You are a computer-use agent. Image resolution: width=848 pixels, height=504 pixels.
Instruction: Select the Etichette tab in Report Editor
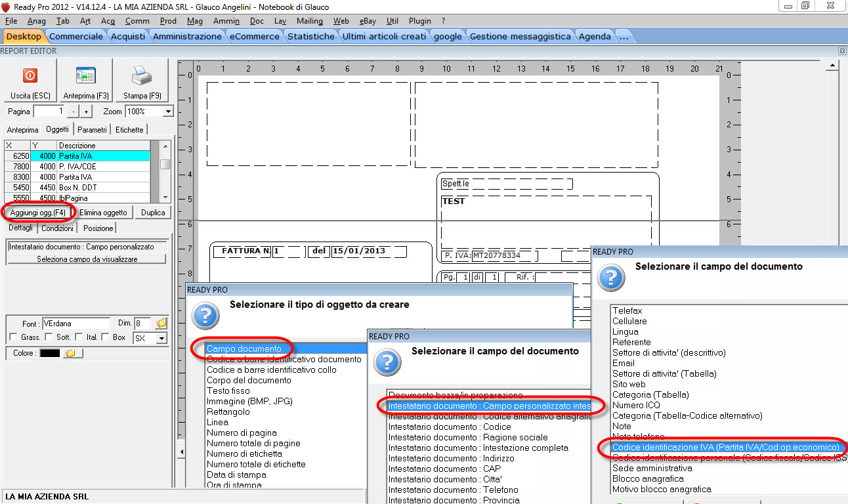coord(129,130)
